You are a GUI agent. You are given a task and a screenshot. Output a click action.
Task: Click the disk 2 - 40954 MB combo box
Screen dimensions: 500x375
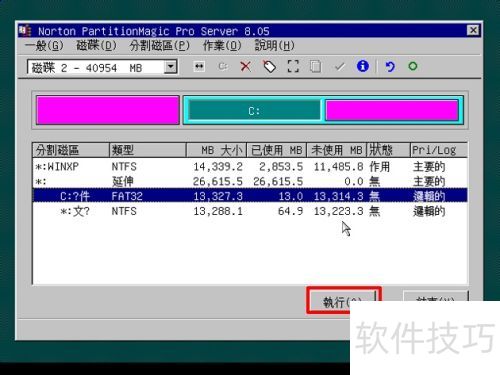(x=102, y=67)
